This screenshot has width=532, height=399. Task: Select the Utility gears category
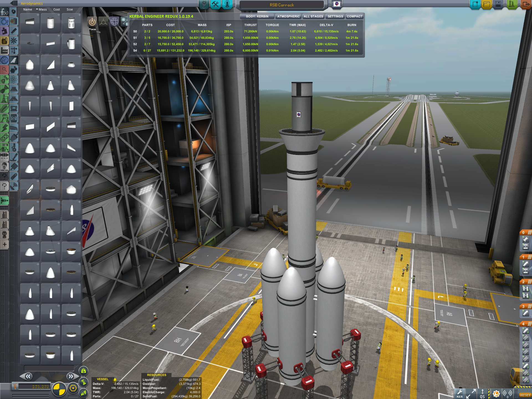[14, 70]
